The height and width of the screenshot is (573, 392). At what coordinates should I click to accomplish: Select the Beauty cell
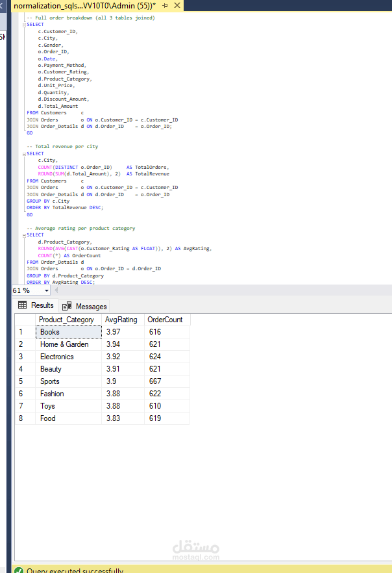coord(68,369)
